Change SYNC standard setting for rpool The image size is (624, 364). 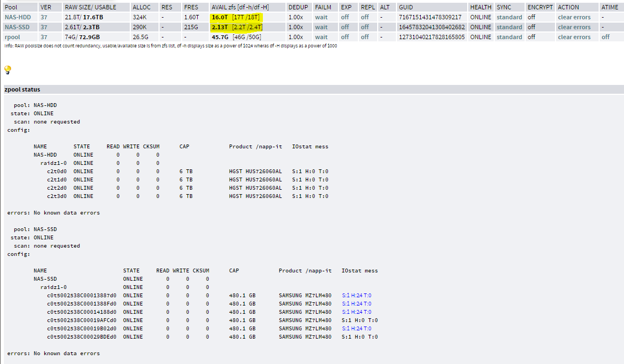point(509,37)
